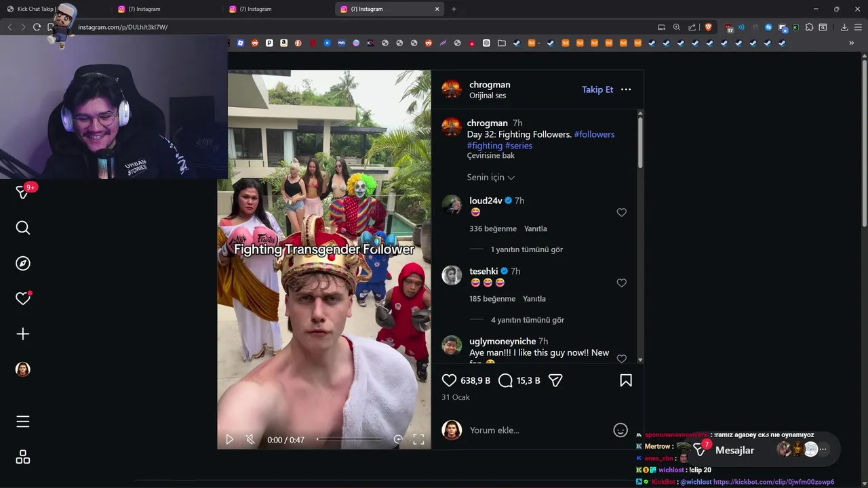Open a new browser tab
Viewport: 868px width, 488px height.
(x=454, y=9)
